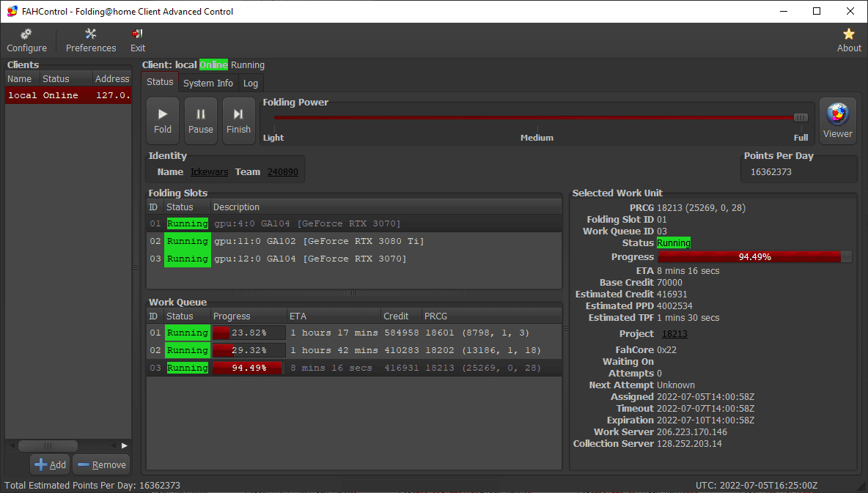Launch the protein Viewer
This screenshot has width=868, height=493.
tap(837, 121)
